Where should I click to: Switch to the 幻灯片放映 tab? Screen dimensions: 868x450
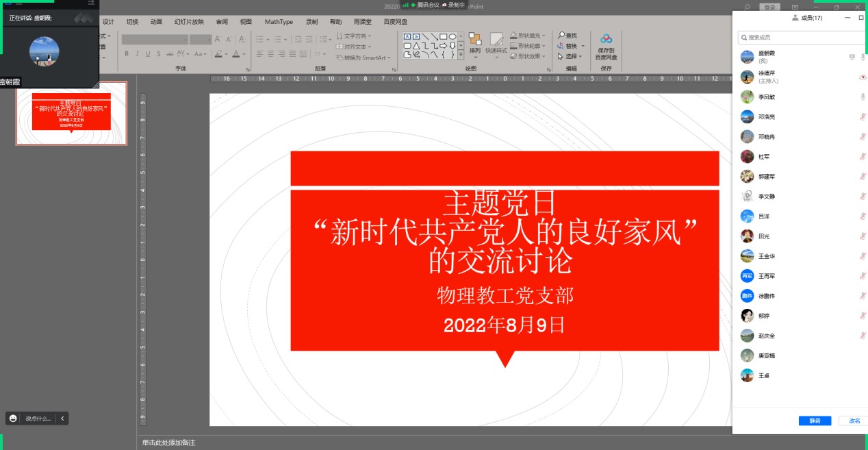point(188,22)
